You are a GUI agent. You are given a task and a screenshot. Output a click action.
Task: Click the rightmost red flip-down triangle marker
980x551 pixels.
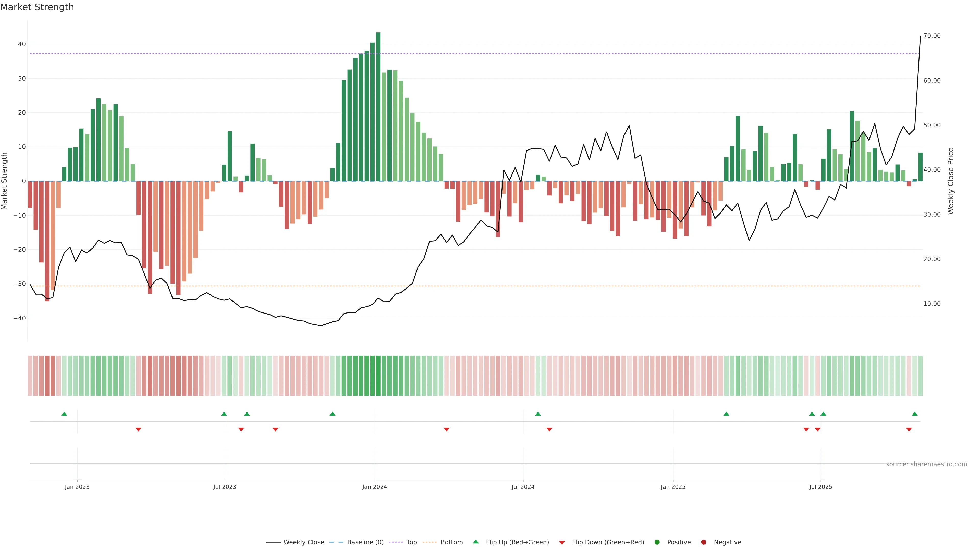tap(909, 429)
